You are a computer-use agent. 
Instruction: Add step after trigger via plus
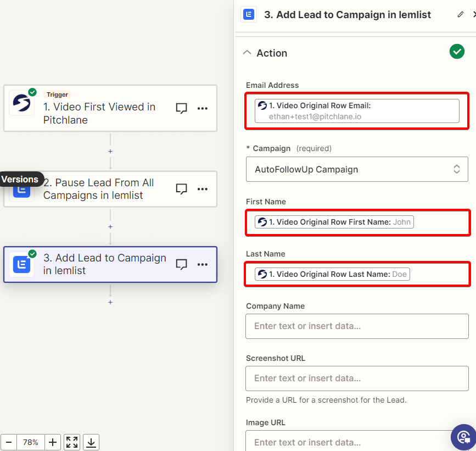(x=110, y=151)
